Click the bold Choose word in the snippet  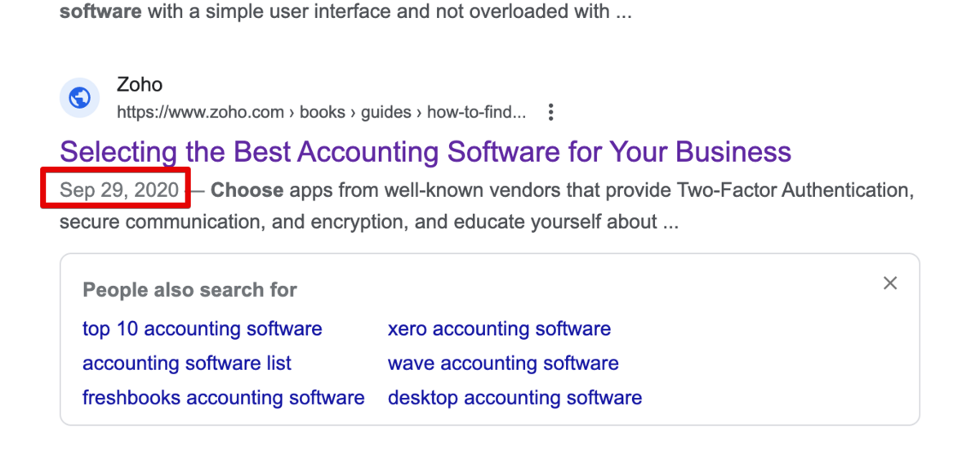pos(247,190)
